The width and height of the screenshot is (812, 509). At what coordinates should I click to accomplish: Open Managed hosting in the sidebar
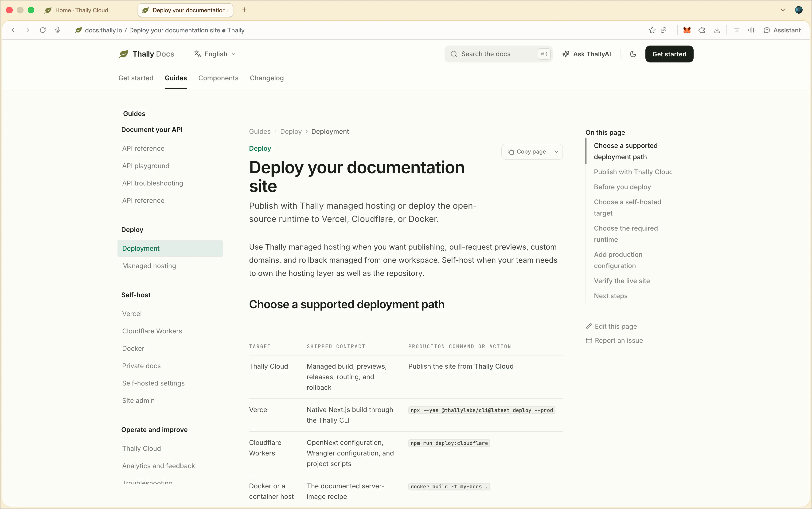tap(149, 266)
